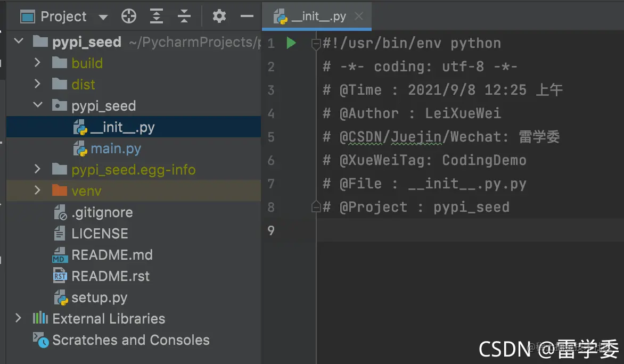Click the Scratches and Consoles icon
The height and width of the screenshot is (364, 624).
(x=40, y=340)
